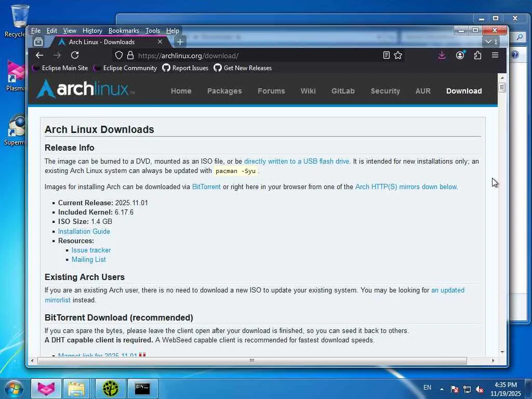Go to GitLab in Arch navigation

click(343, 91)
